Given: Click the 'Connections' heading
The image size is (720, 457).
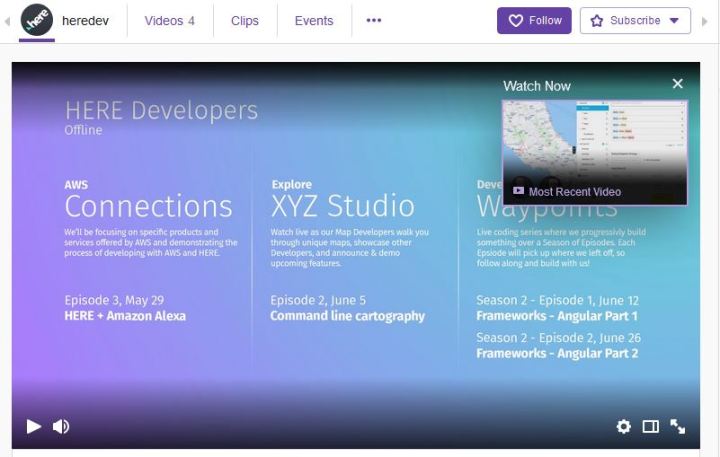Looking at the screenshot, I should [x=148, y=206].
